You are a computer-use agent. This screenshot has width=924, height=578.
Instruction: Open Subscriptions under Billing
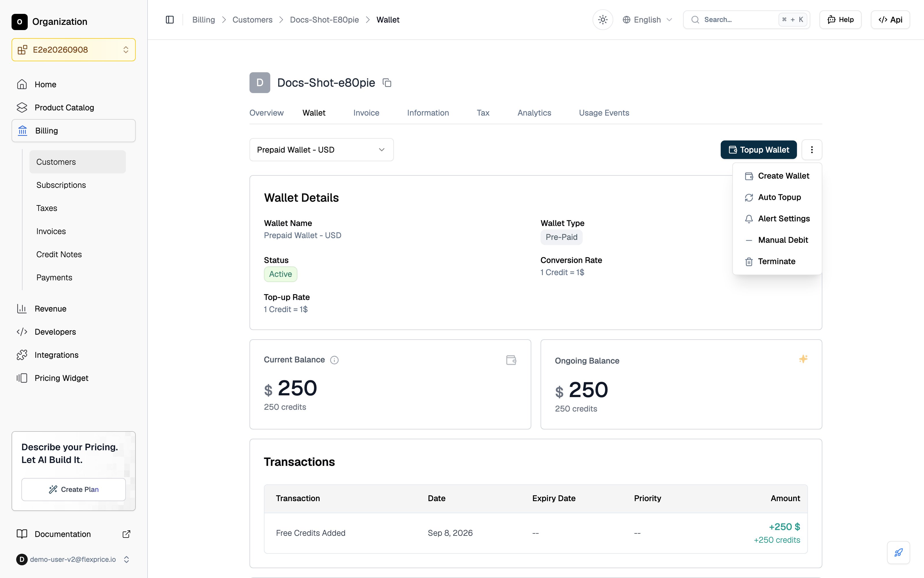(77, 185)
